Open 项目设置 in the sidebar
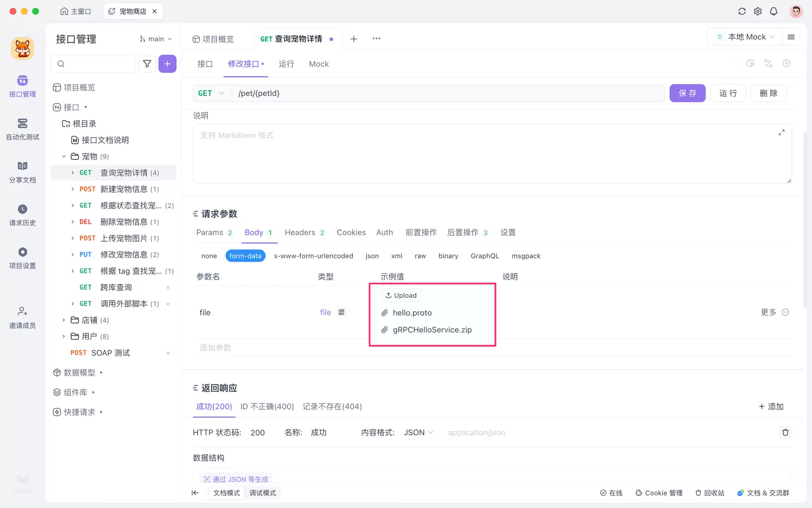The width and height of the screenshot is (812, 508). [22, 258]
